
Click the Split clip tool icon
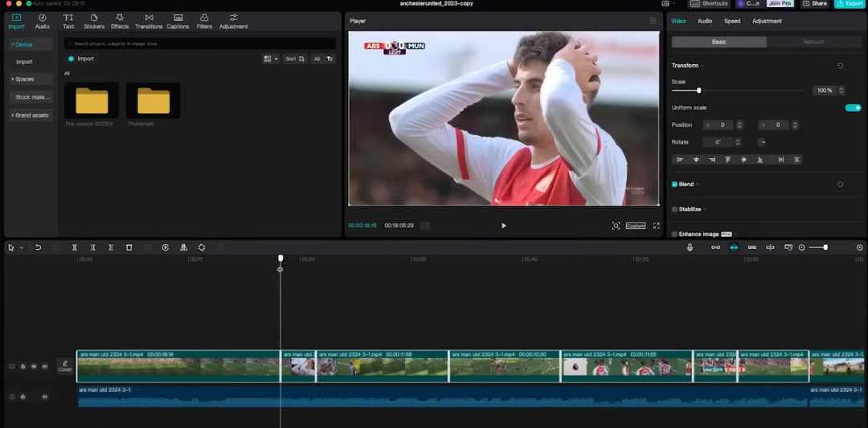pyautogui.click(x=75, y=248)
